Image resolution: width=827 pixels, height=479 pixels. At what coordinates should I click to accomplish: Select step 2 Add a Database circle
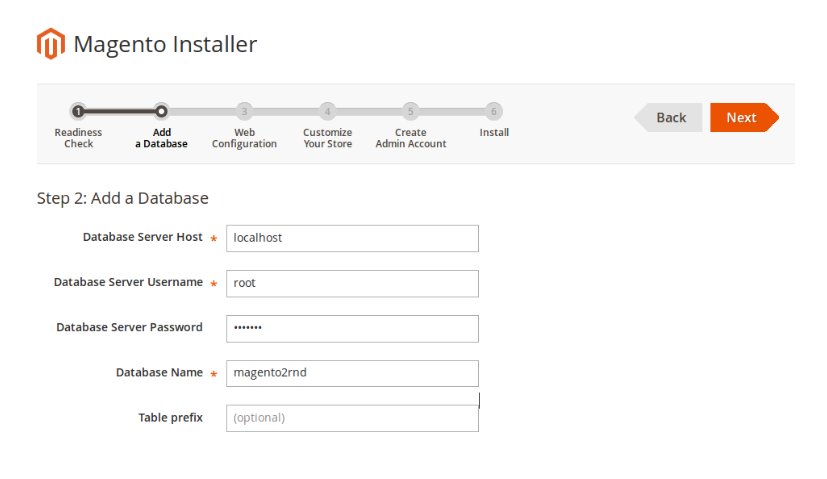161,111
